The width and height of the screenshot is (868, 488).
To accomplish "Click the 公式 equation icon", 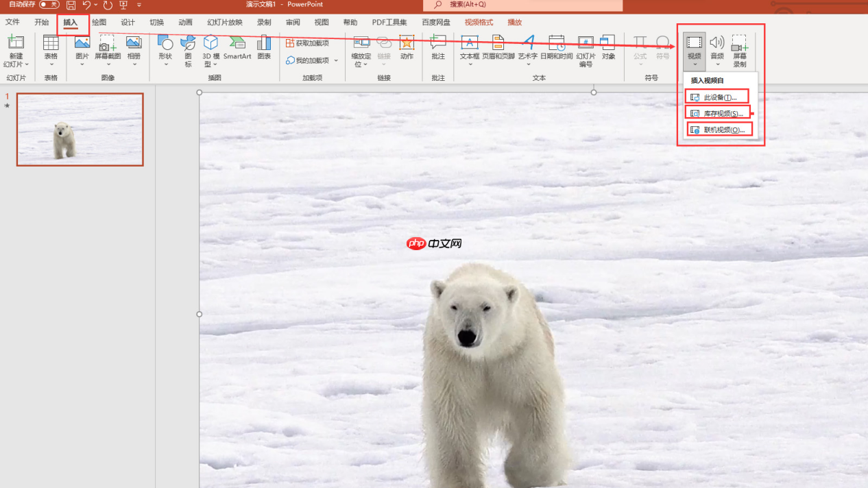I will coord(640,42).
